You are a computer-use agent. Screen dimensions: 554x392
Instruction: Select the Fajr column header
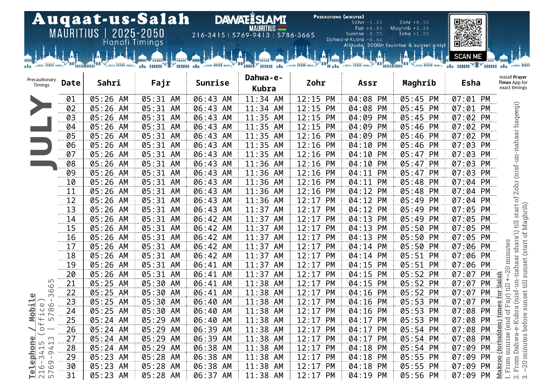point(160,83)
